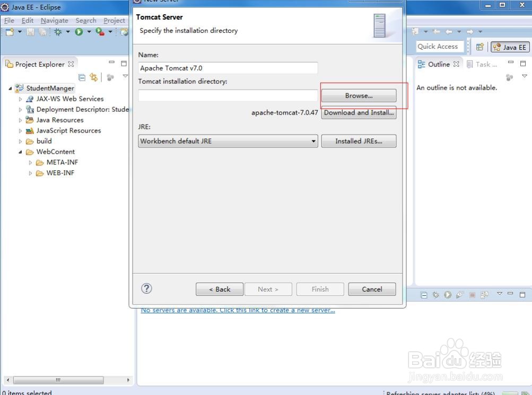Click the Save toolbar icon

pyautogui.click(x=31, y=32)
